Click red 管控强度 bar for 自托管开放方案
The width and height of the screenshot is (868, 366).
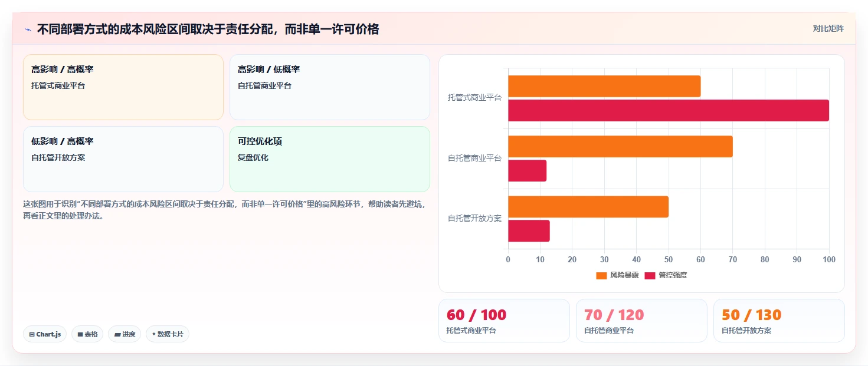[529, 230]
